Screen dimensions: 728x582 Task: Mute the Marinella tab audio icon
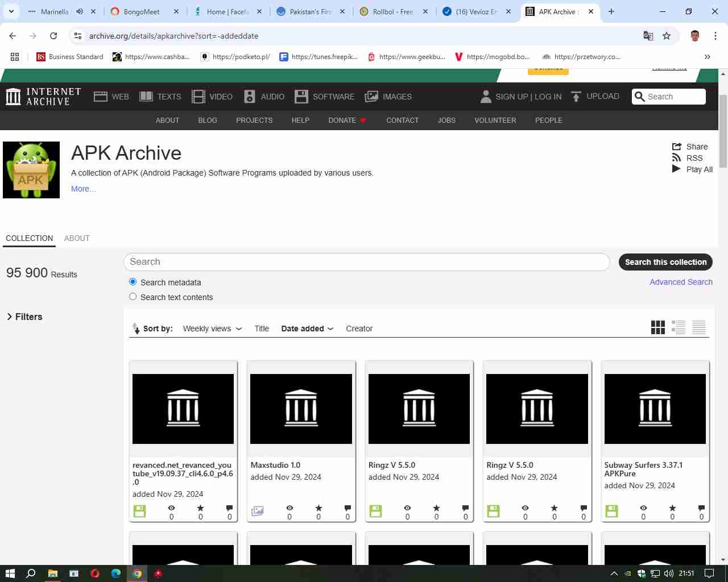[x=80, y=11]
